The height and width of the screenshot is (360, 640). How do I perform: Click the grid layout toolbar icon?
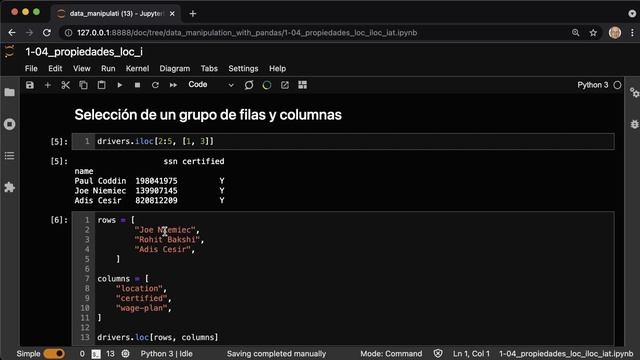pos(302,85)
